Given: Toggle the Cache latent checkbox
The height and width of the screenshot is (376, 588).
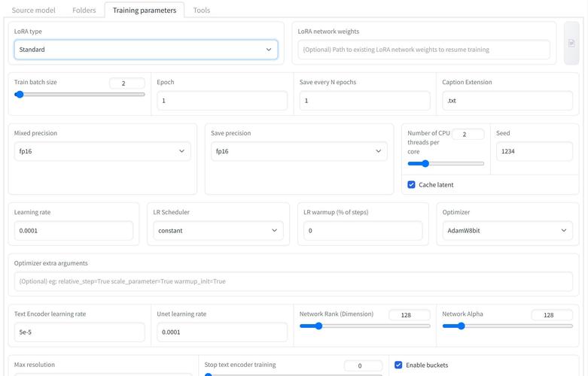Looking at the screenshot, I should tap(411, 184).
